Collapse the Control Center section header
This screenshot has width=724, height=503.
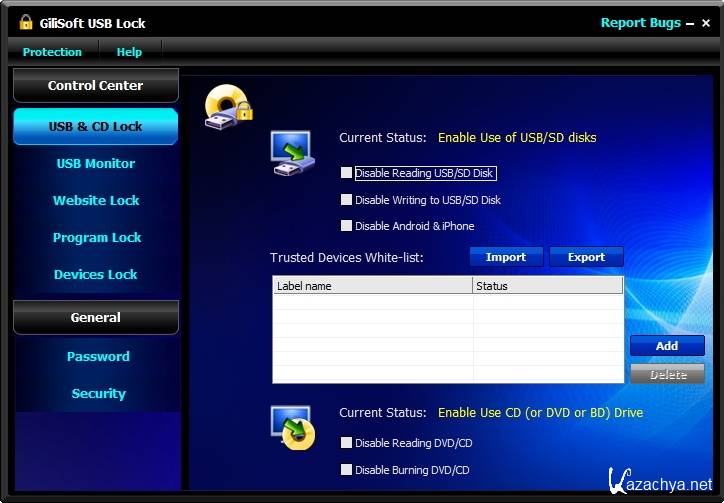point(95,86)
